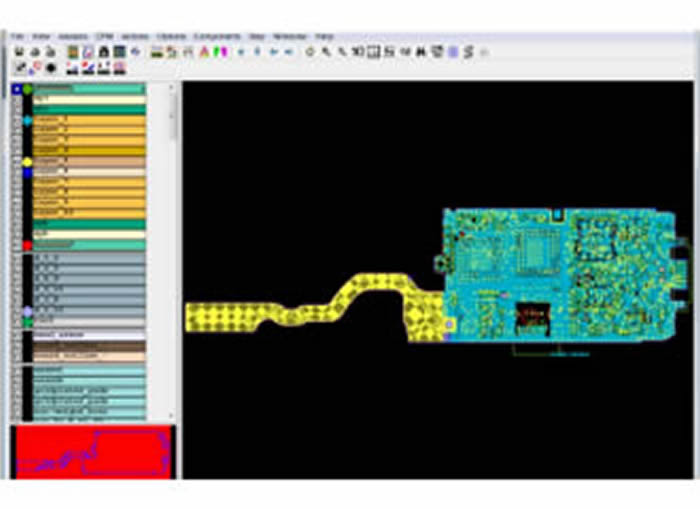Select the brown layer row in layer list
Screen dimensions: 700x509
tap(90, 345)
